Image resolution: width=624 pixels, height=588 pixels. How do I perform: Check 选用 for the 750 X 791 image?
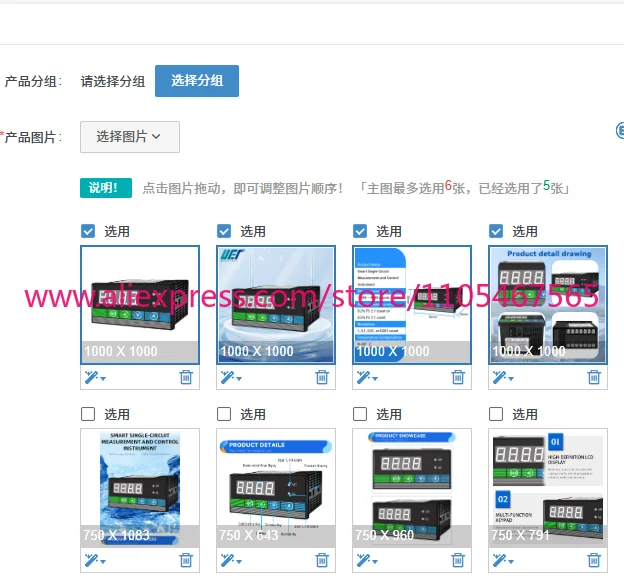tap(496, 414)
